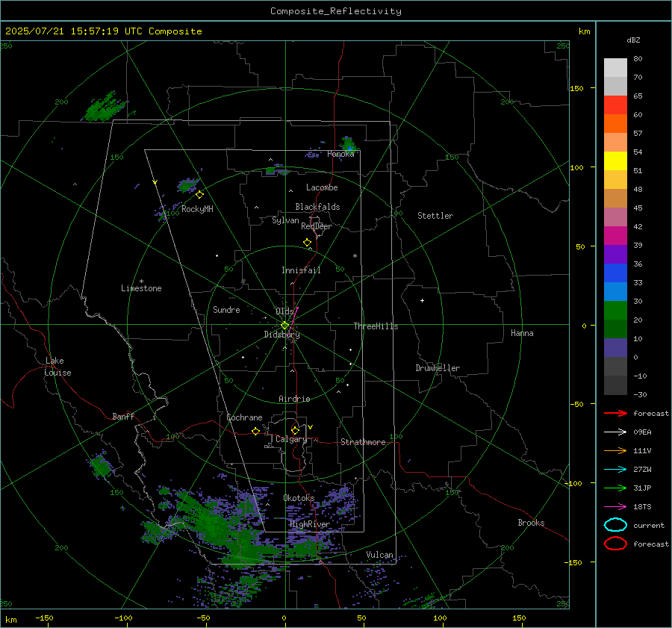Click the Sylvan label on the map
This screenshot has width=672, height=628.
285,220
